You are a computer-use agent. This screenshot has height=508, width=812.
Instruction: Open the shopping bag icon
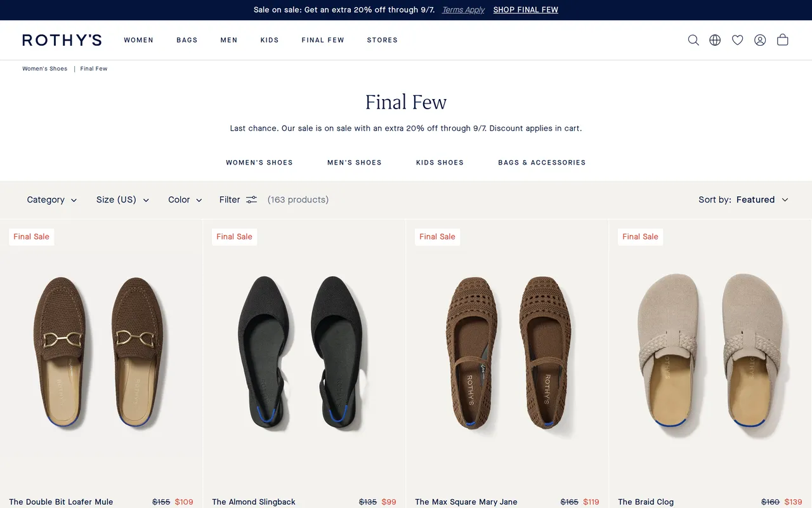coord(783,39)
